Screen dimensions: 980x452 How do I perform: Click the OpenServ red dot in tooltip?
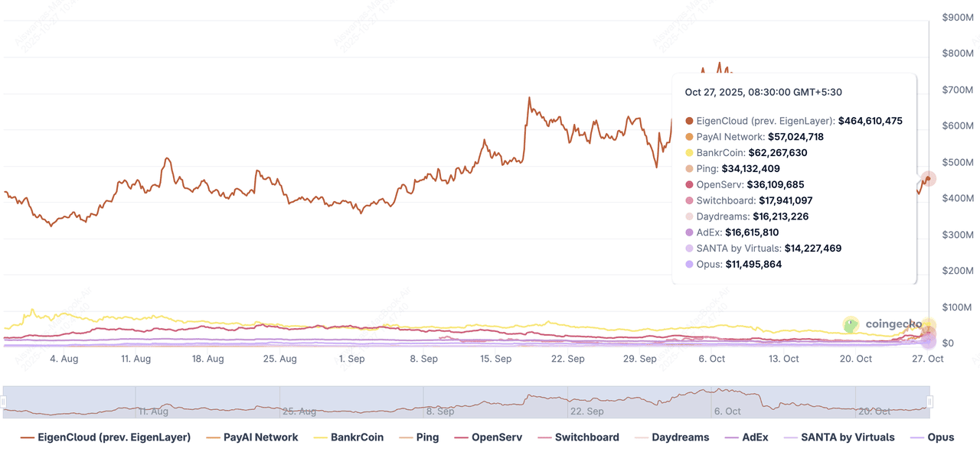(x=689, y=185)
